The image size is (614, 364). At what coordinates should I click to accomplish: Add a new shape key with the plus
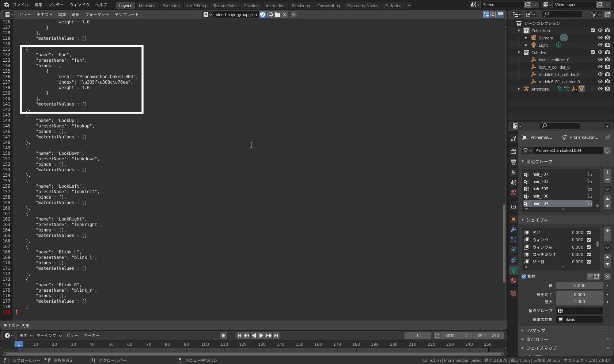point(607,231)
